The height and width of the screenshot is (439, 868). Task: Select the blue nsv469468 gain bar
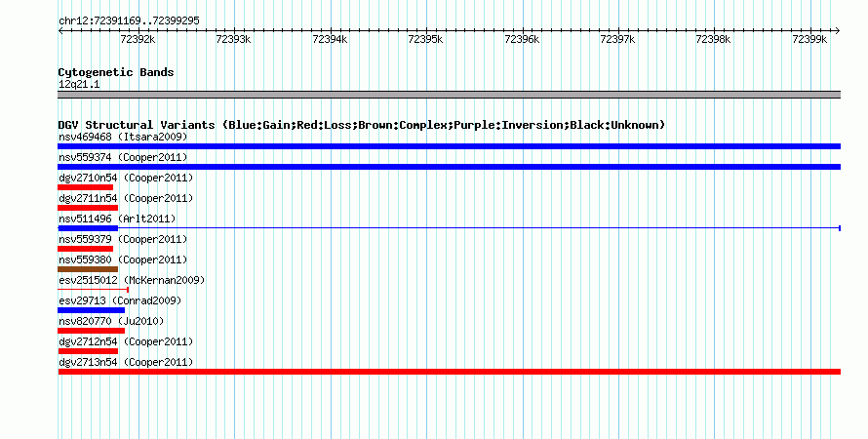pyautogui.click(x=449, y=146)
